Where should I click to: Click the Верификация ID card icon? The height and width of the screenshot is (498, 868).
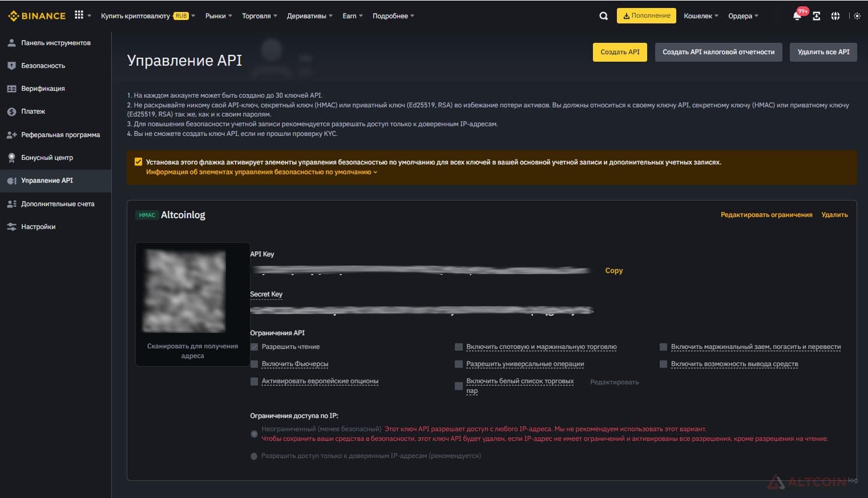point(11,89)
